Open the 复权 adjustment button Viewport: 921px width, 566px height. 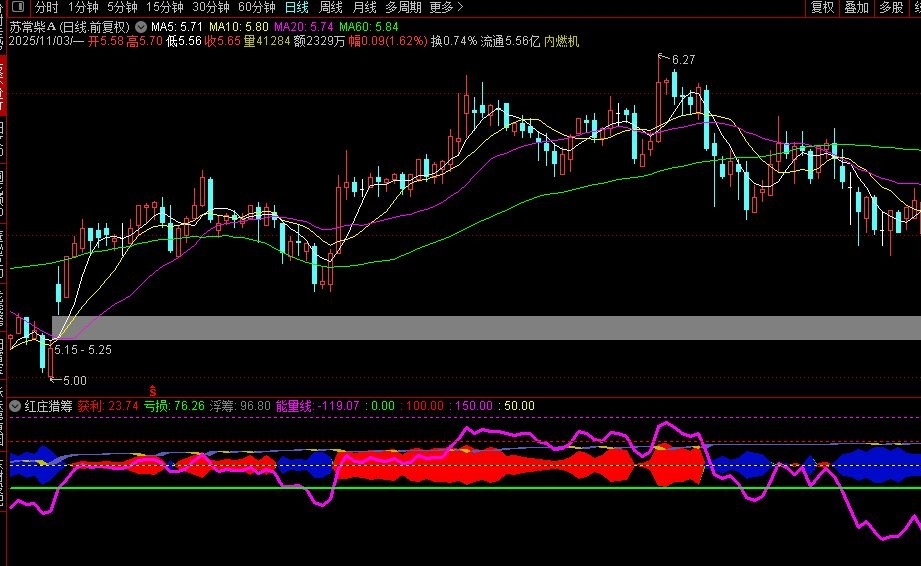pos(822,8)
